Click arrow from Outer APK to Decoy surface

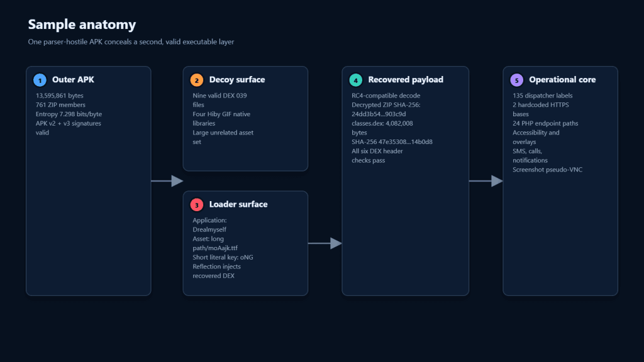pos(167,181)
